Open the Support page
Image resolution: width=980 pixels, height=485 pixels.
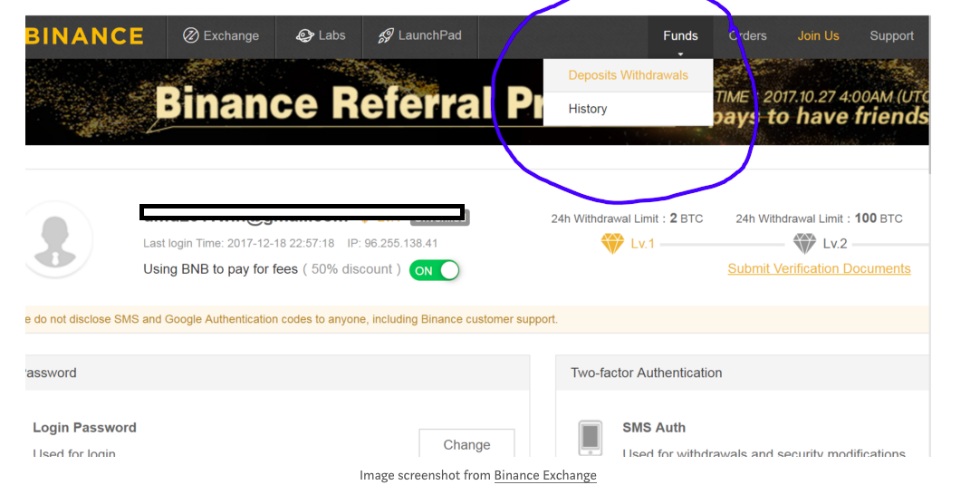(x=892, y=36)
